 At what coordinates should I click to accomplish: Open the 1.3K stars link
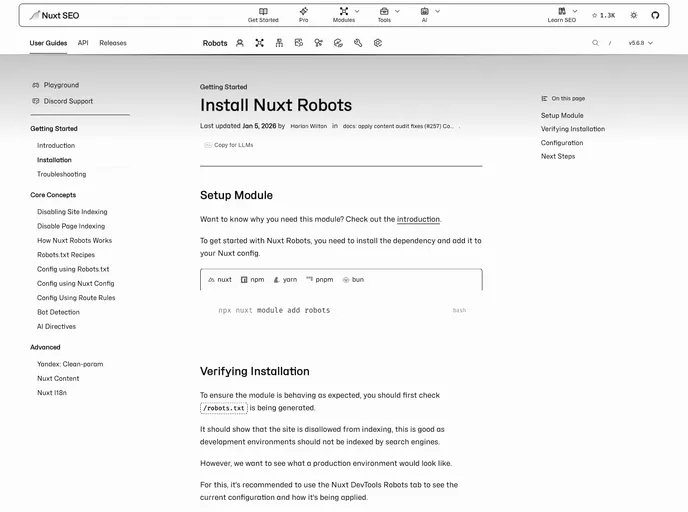(603, 15)
